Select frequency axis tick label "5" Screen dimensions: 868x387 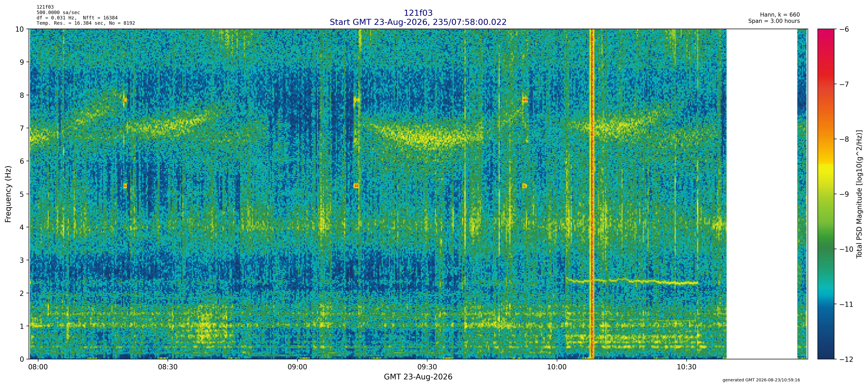(22, 194)
